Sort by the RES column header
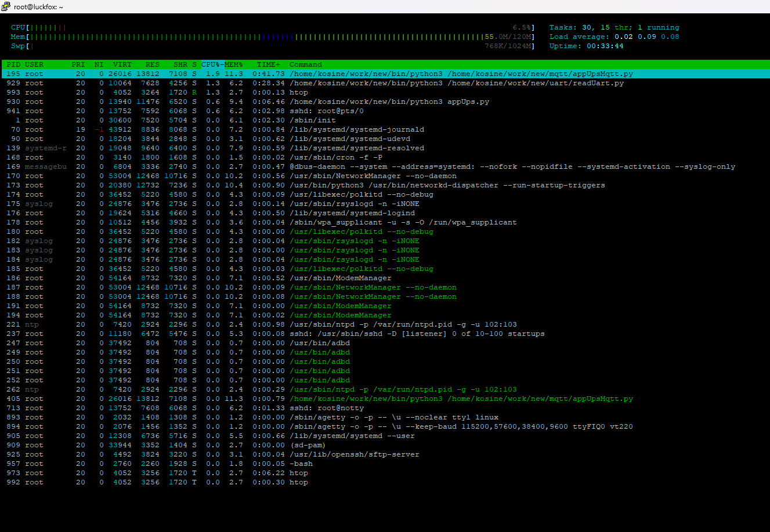 tap(153, 64)
